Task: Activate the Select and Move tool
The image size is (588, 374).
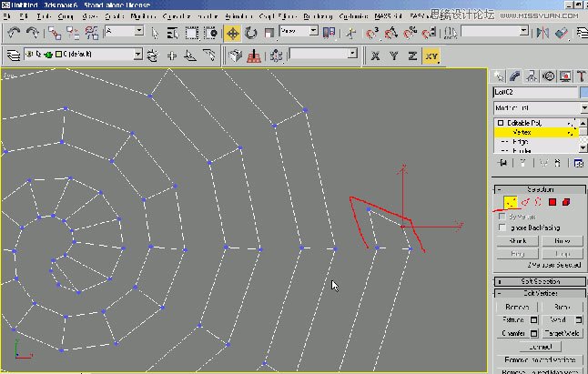Action: (x=232, y=34)
